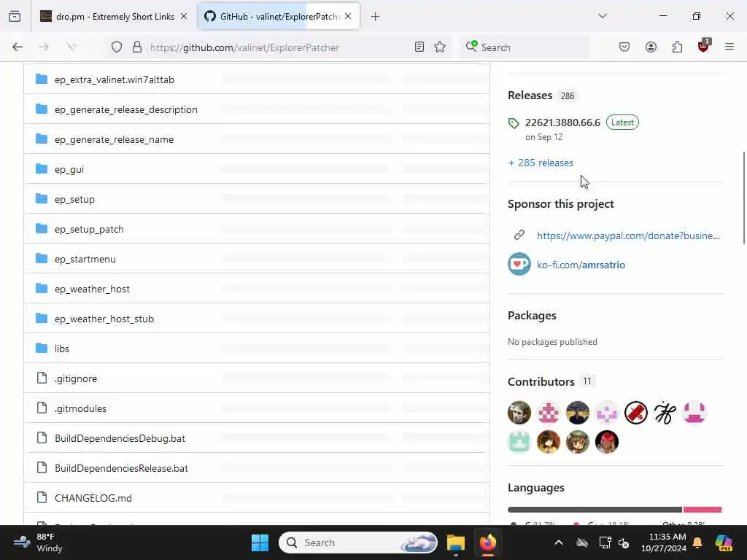Viewport: 747px width, 560px height.
Task: Open Firefox account icon
Action: (x=651, y=47)
